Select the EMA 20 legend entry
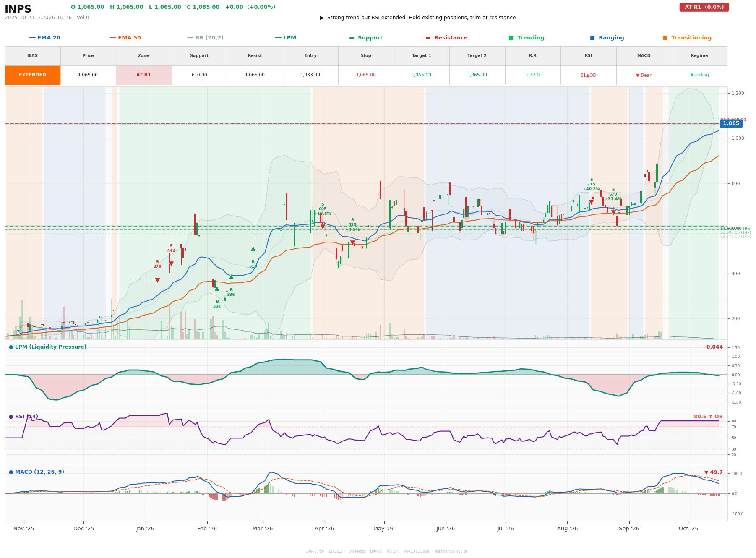The width and height of the screenshot is (756, 558). coord(44,38)
